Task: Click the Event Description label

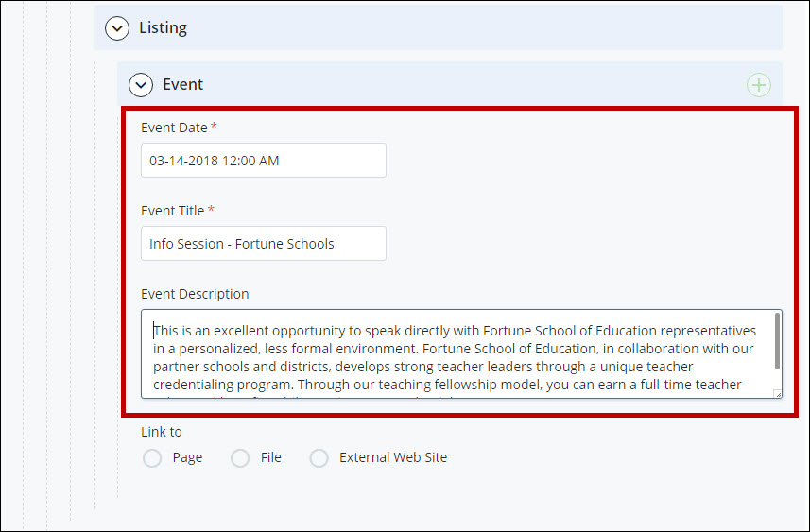Action: [195, 294]
